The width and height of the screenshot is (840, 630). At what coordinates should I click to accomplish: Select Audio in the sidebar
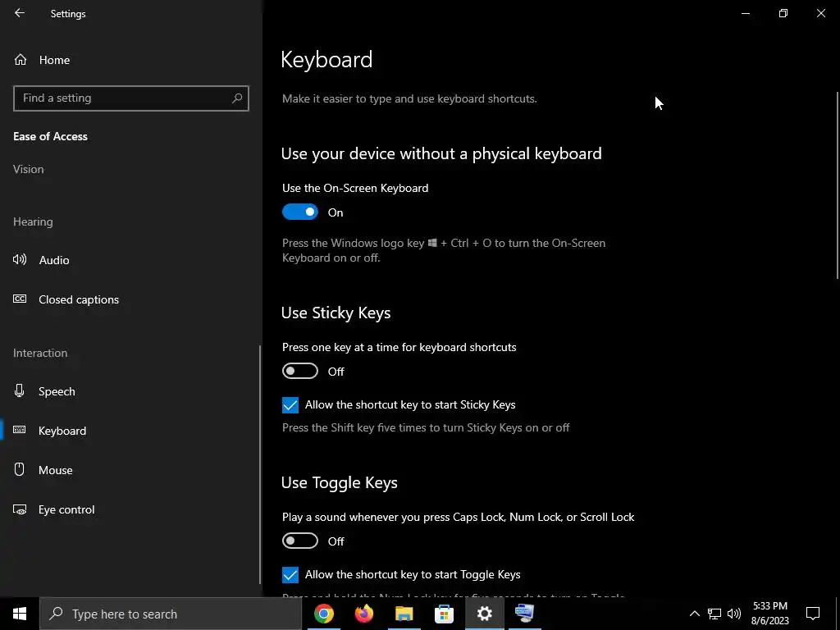coord(54,260)
